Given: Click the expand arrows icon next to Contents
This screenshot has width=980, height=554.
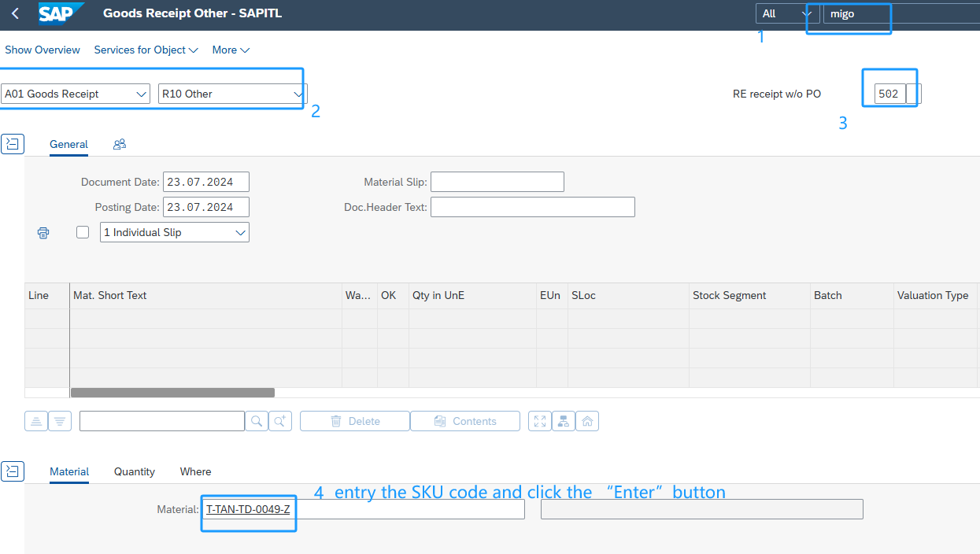Looking at the screenshot, I should point(539,421).
